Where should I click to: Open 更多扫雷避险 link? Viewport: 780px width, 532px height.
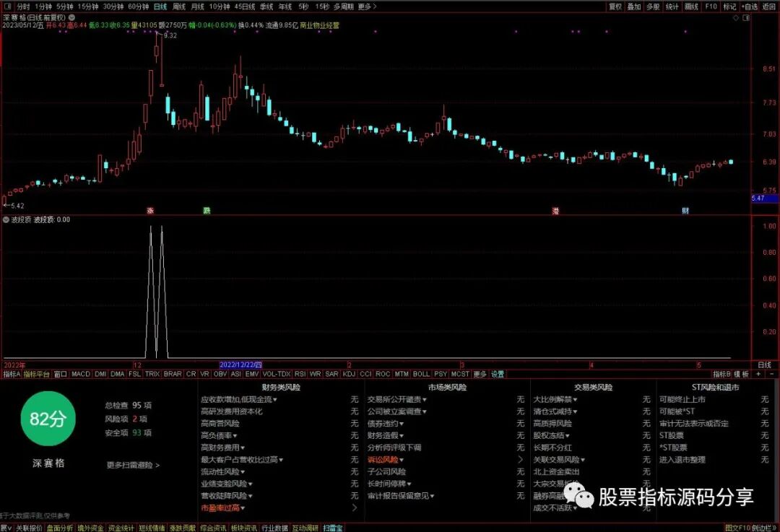click(133, 466)
